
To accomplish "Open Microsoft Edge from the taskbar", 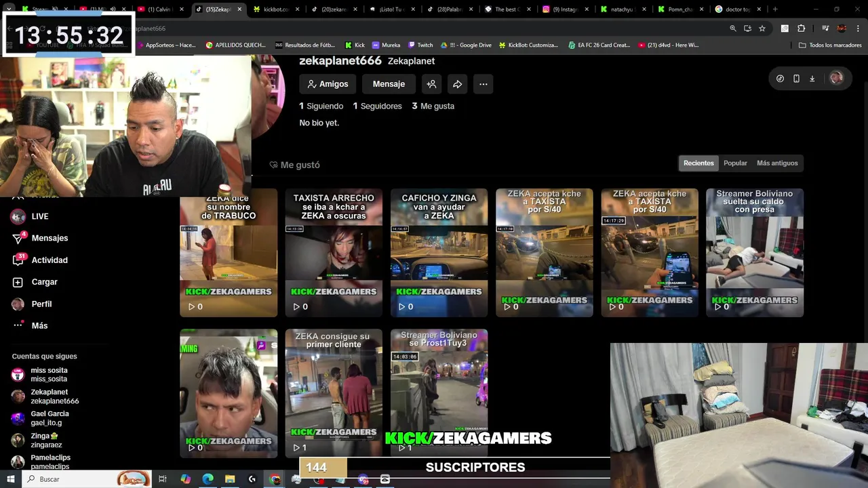I will (x=208, y=479).
